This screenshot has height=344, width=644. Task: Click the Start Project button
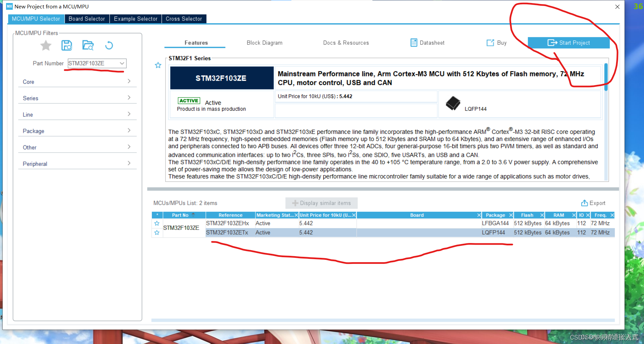pyautogui.click(x=568, y=43)
